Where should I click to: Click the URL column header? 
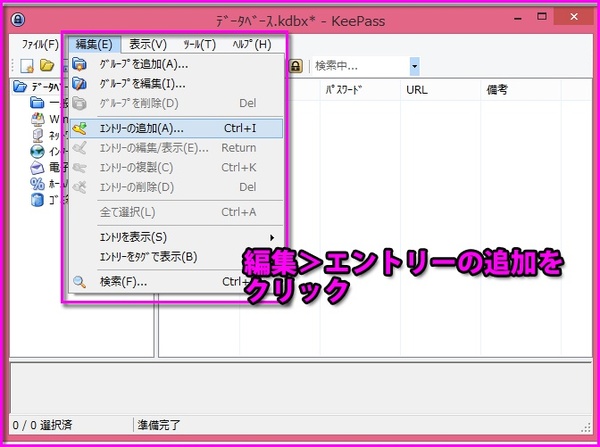pos(440,90)
